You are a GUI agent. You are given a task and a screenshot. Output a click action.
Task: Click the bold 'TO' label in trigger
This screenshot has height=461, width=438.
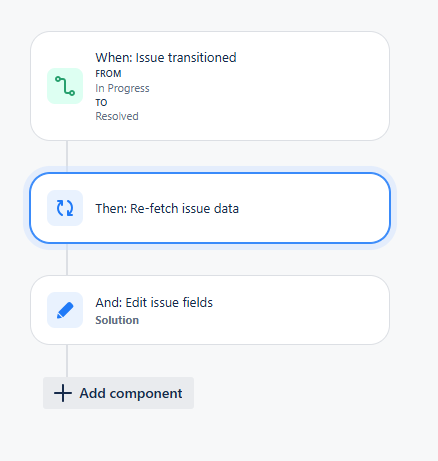(101, 102)
